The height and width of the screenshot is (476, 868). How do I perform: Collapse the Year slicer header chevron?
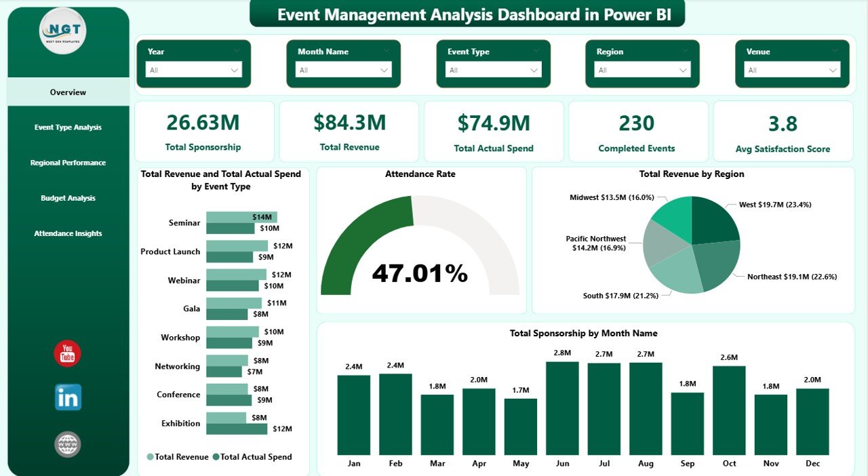point(237,51)
